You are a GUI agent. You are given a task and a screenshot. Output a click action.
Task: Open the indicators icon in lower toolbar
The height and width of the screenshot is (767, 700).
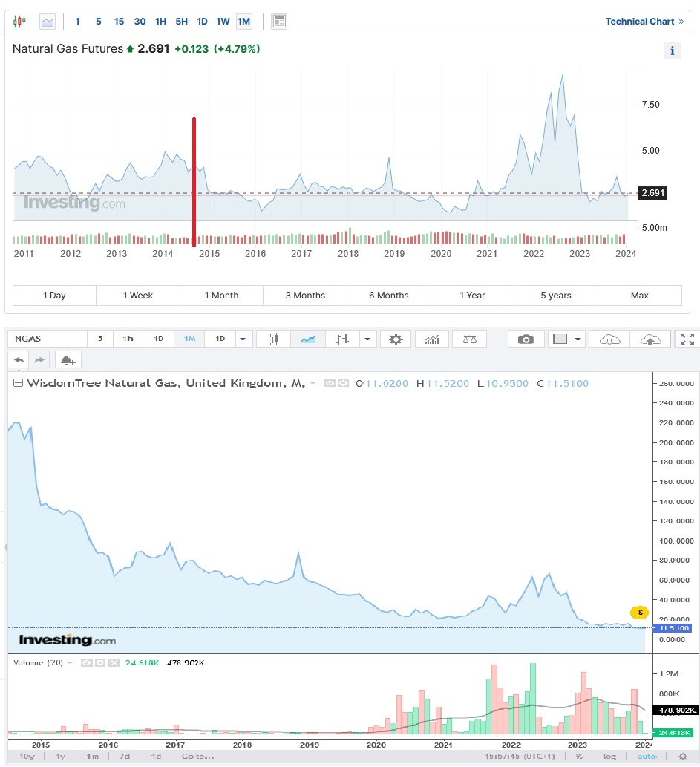click(431, 339)
